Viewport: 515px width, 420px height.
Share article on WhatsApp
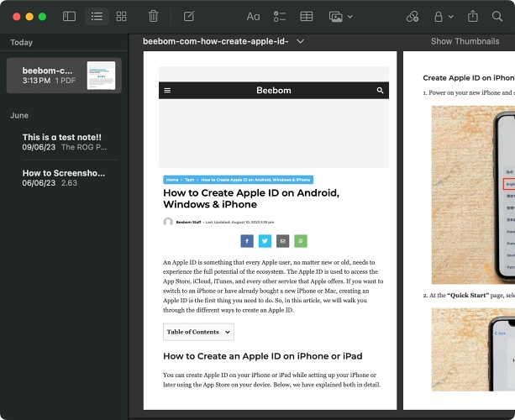pyautogui.click(x=301, y=241)
